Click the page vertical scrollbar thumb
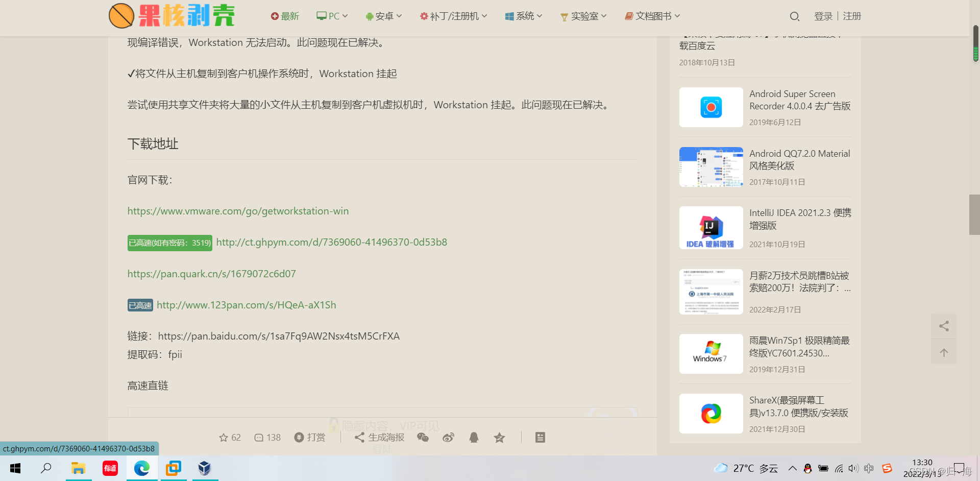 click(974, 214)
